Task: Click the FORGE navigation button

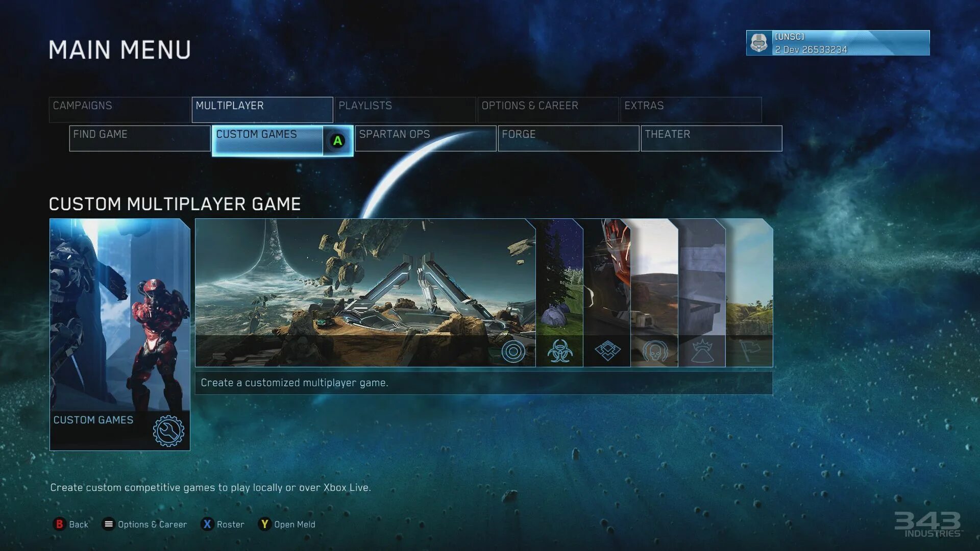Action: (x=568, y=134)
